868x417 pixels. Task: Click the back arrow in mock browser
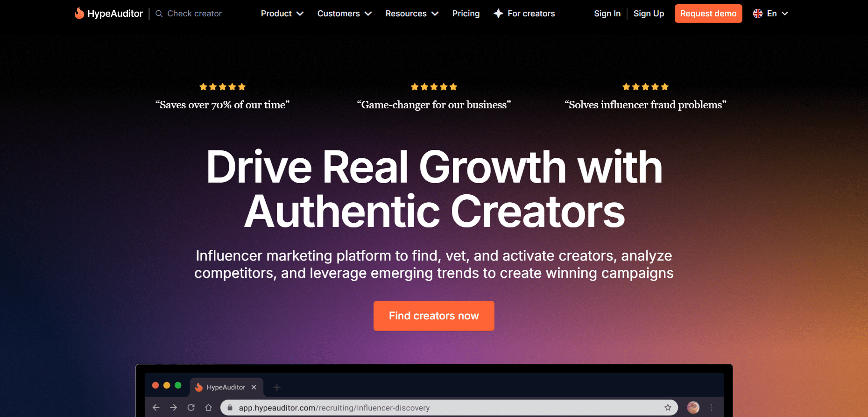click(x=156, y=408)
